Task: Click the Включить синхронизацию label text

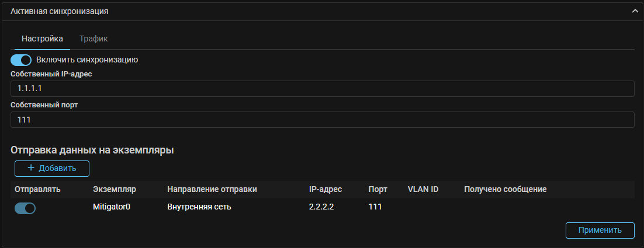Action: point(87,60)
